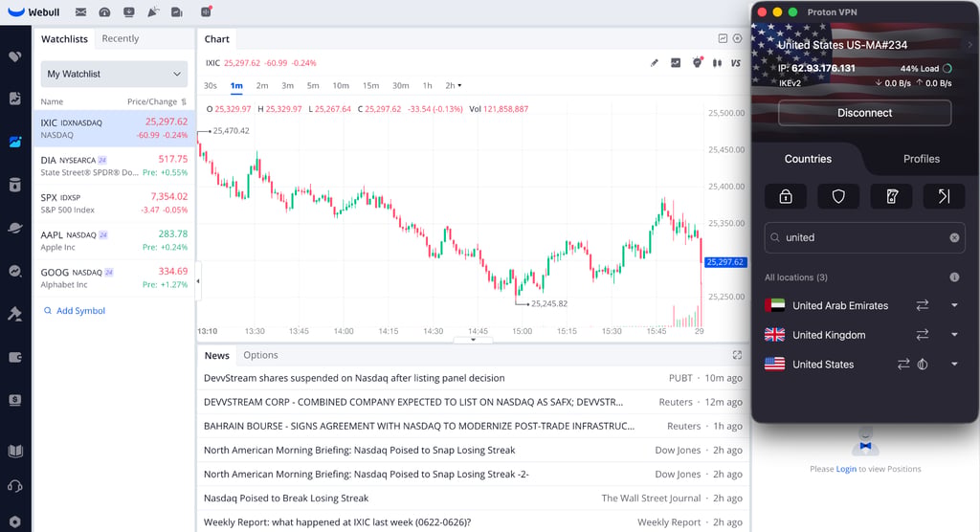This screenshot has height=532, width=980.
Task: Click the party popper icon in Webull top bar
Action: tap(153, 11)
